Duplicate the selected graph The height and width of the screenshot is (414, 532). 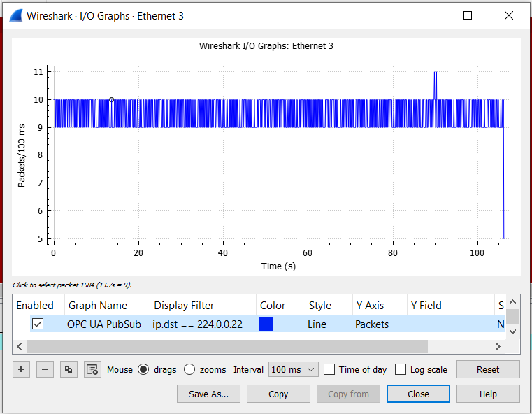(x=69, y=369)
